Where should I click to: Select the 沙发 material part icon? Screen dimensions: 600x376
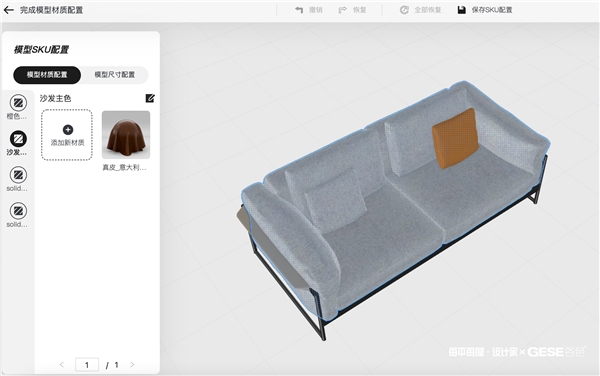(x=18, y=139)
